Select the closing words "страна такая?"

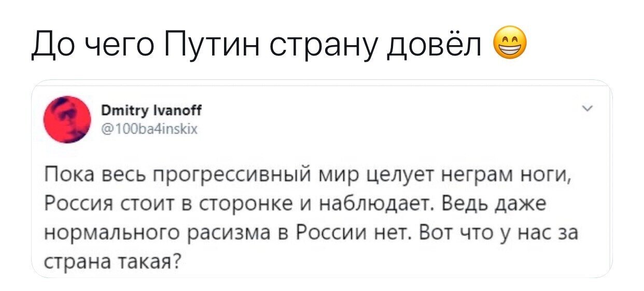click(114, 259)
